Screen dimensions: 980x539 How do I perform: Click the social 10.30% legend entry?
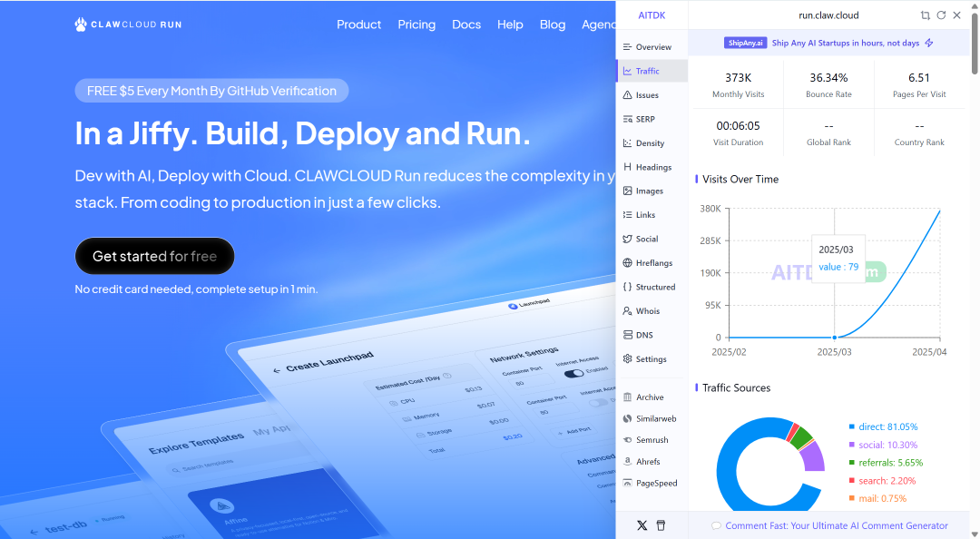tap(883, 446)
